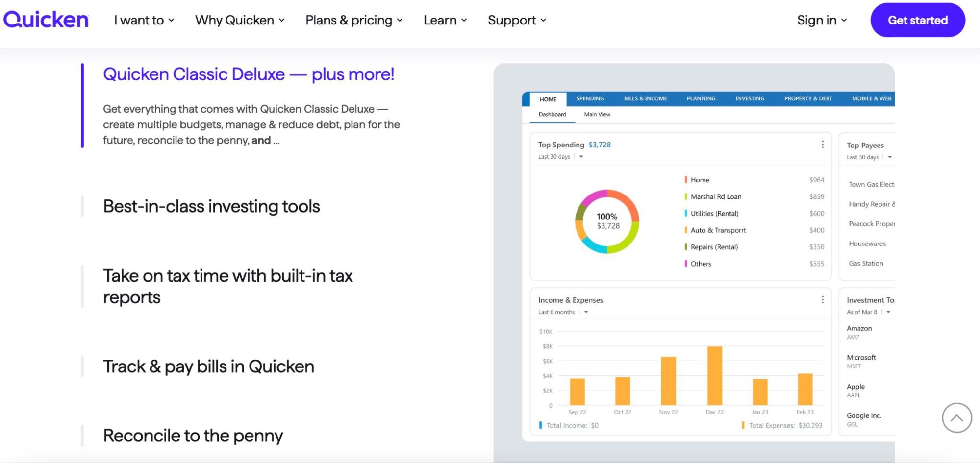Expand Best-in-class investing tools section

[x=211, y=206]
